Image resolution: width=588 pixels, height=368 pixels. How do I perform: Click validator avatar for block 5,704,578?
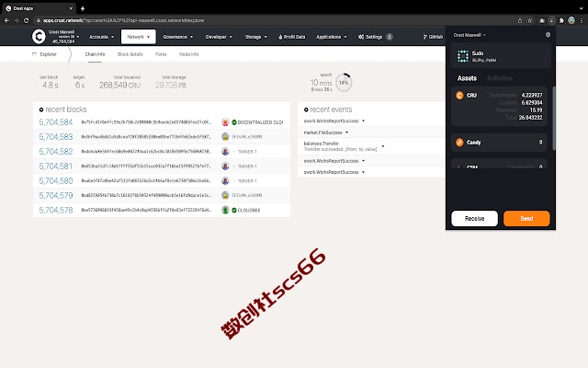point(225,210)
